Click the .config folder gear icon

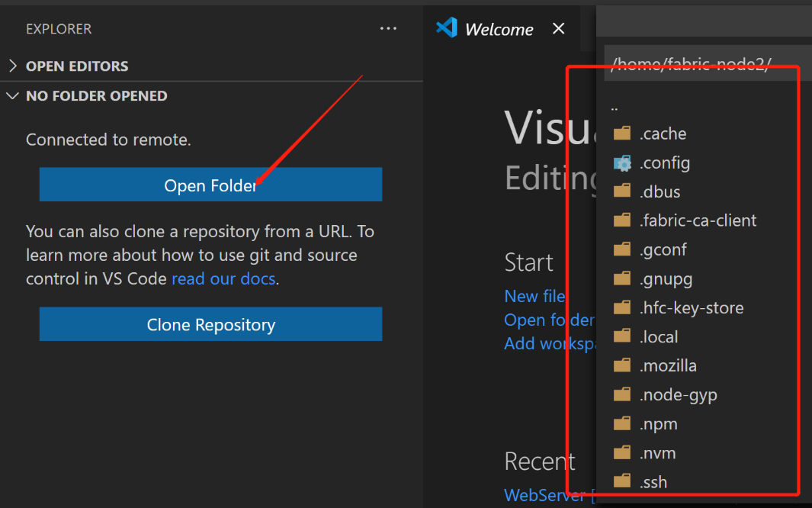click(622, 162)
